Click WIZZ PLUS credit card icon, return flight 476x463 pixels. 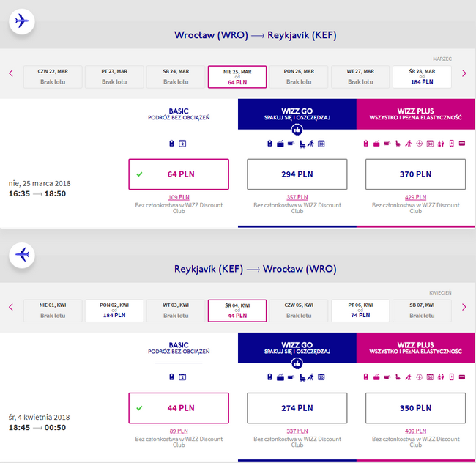tap(462, 377)
